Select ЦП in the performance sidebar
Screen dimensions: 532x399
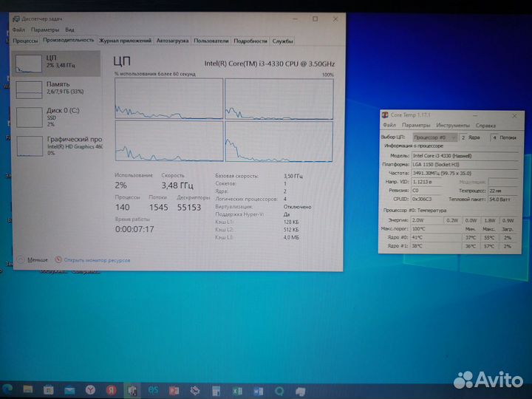56,64
